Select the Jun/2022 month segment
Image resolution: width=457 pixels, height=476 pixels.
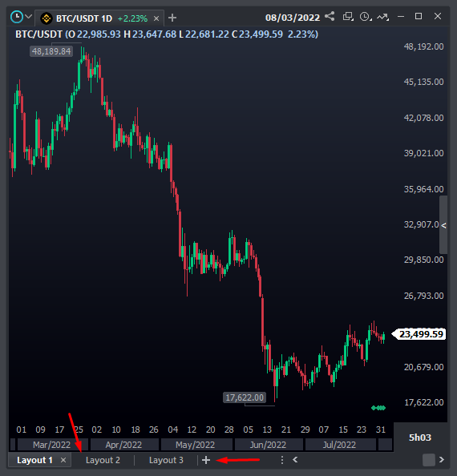tap(268, 445)
